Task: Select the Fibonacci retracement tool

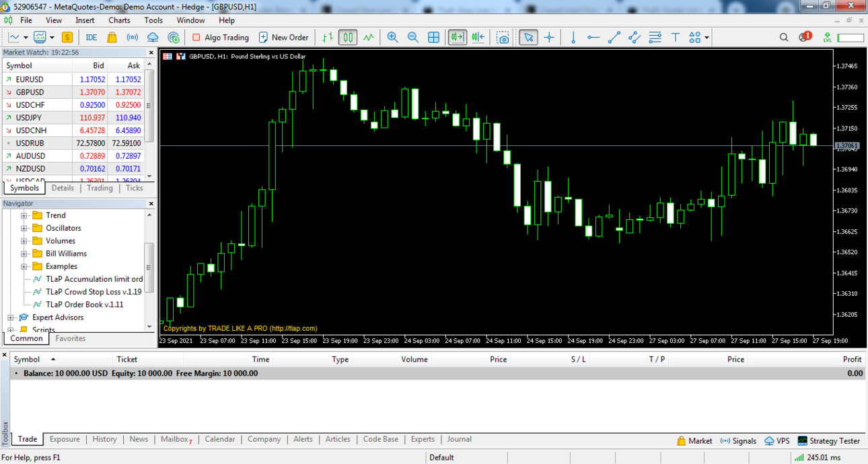Action: tap(655, 38)
